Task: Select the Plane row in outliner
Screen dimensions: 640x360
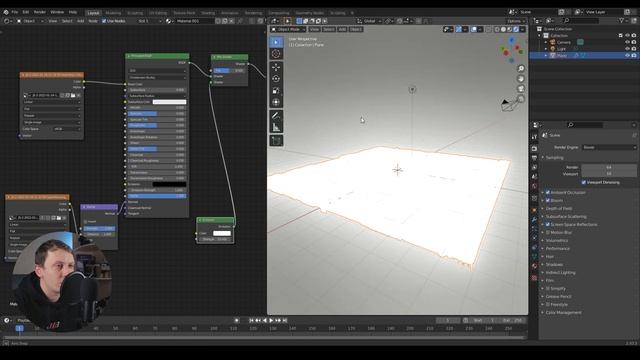Action: (x=584, y=55)
